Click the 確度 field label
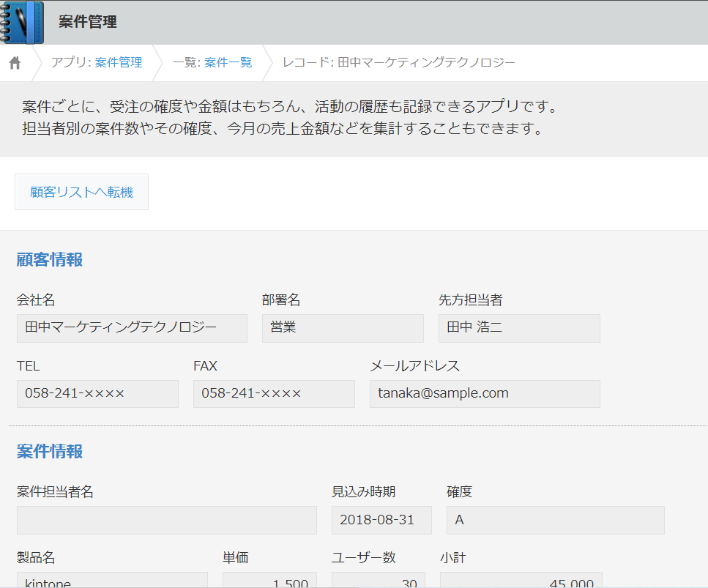Screen dimensions: 708x588 (459, 492)
